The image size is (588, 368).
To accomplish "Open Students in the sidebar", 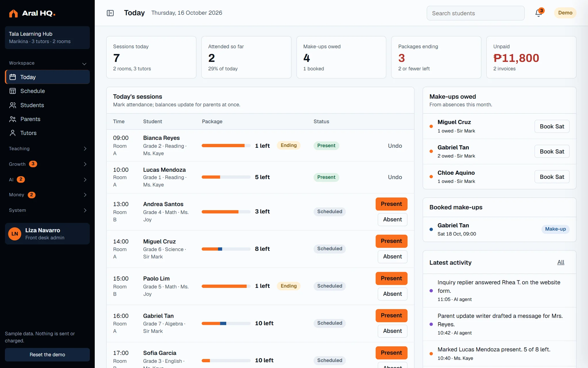I will (x=47, y=105).
